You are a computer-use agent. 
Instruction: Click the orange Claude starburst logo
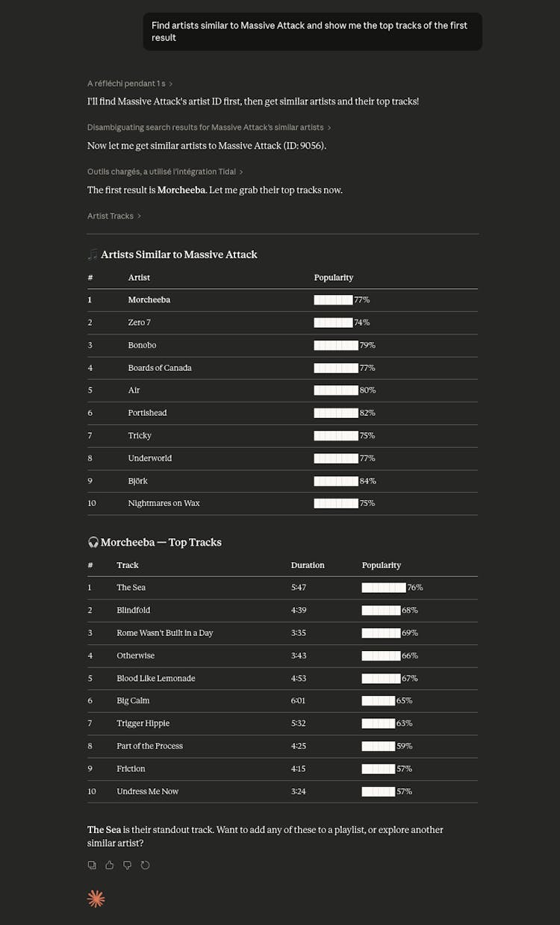point(96,899)
